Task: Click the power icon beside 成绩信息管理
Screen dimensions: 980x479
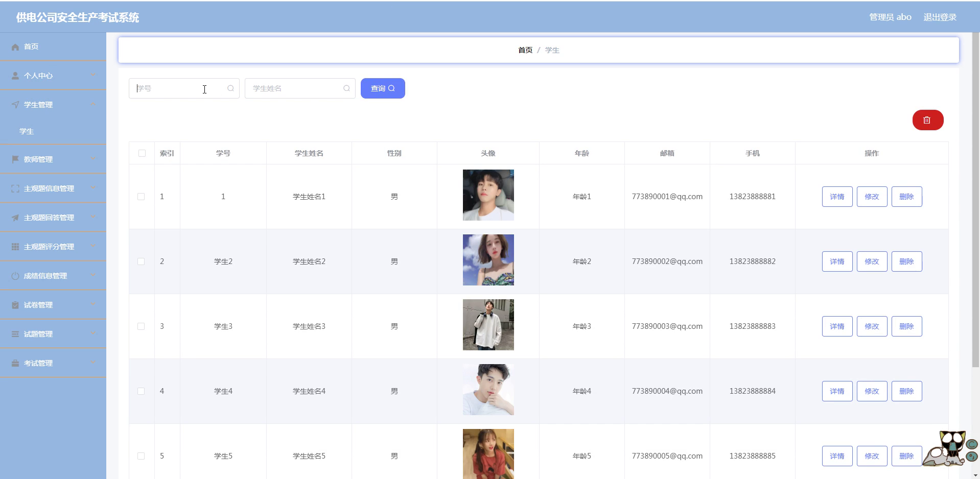Action: [x=15, y=276]
